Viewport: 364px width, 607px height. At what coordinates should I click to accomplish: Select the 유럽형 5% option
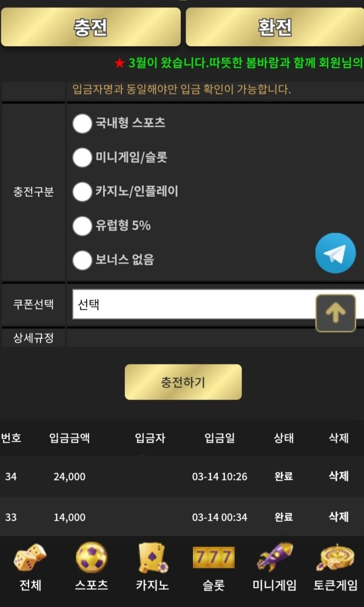[81, 226]
